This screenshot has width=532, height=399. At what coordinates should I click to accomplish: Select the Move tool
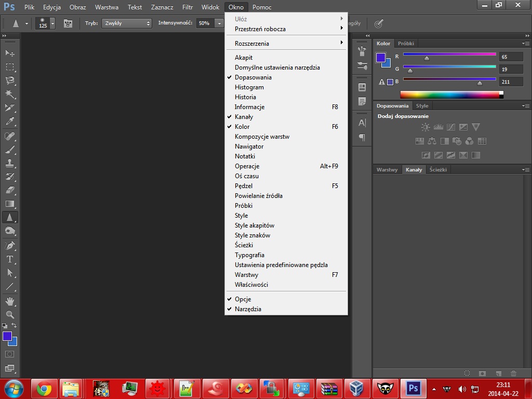click(x=10, y=53)
